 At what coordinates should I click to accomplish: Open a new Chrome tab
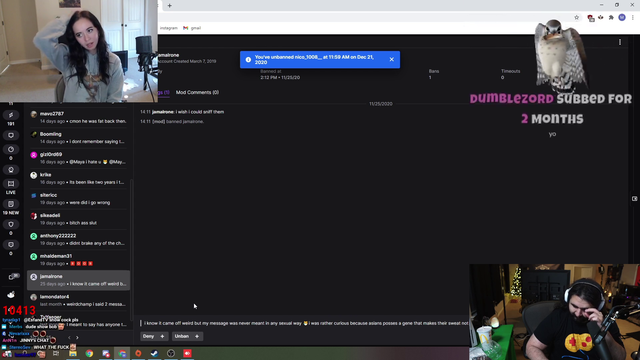[169, 6]
